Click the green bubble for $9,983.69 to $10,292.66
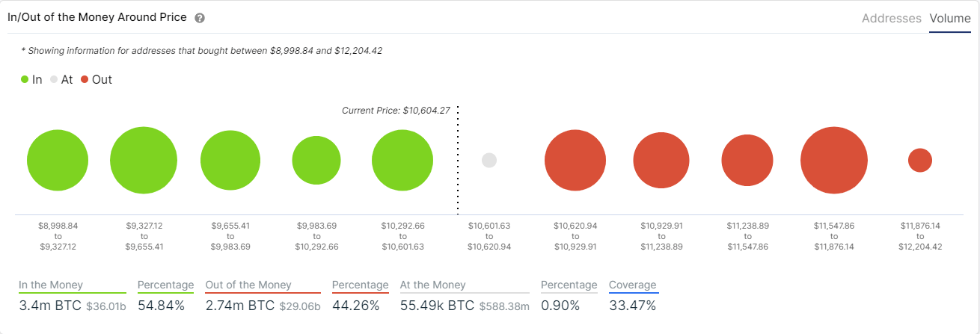 pyautogui.click(x=316, y=161)
